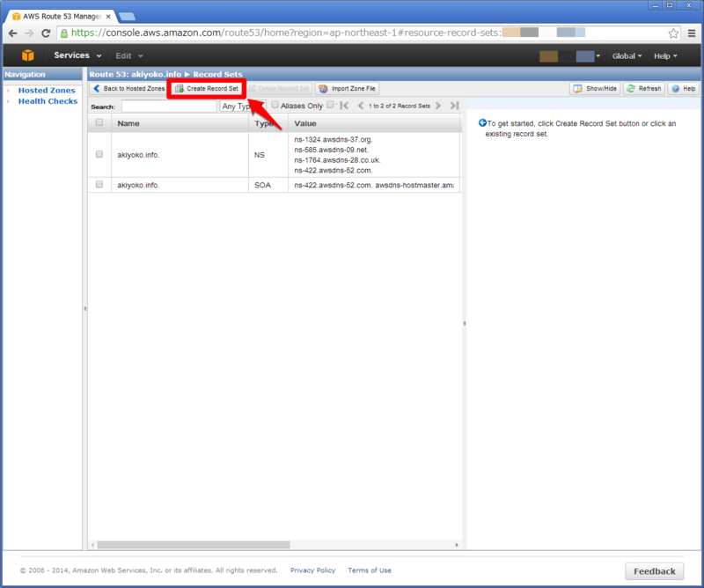Open the Any Type filter dropdown
704x588 pixels.
[243, 106]
